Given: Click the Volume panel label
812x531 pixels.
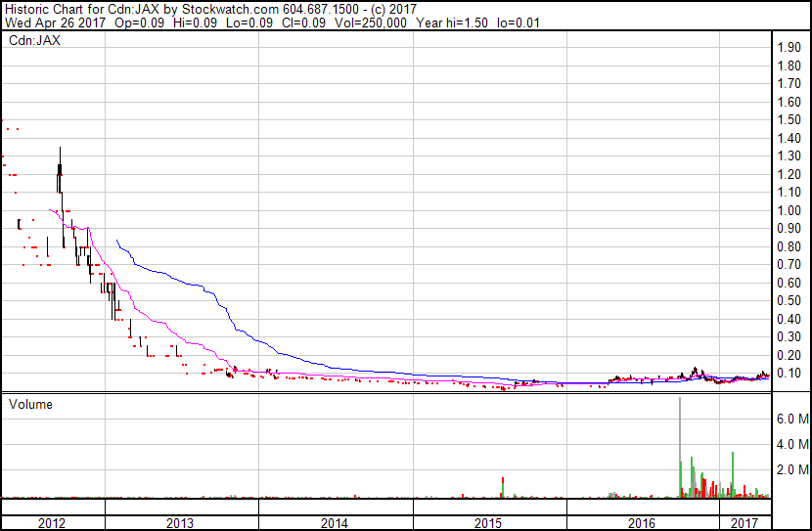Looking at the screenshot, I should (30, 404).
